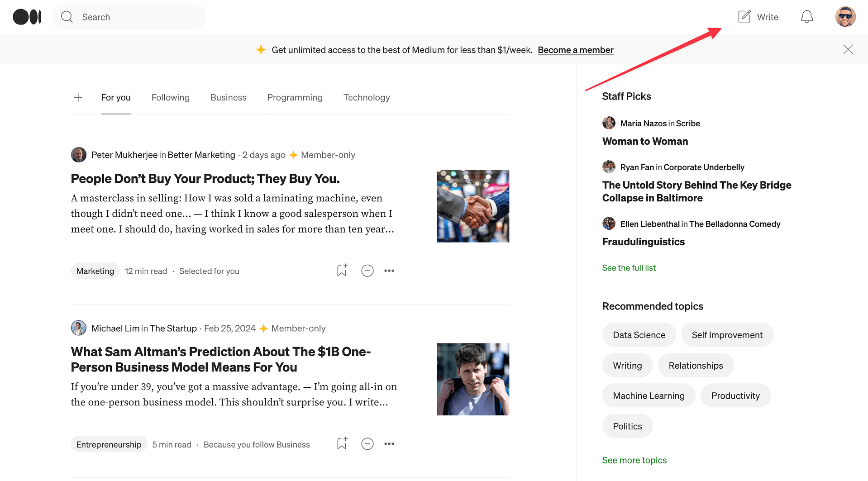Image resolution: width=868 pixels, height=481 pixels.
Task: Save the Sam Altman article for later
Action: 342,443
